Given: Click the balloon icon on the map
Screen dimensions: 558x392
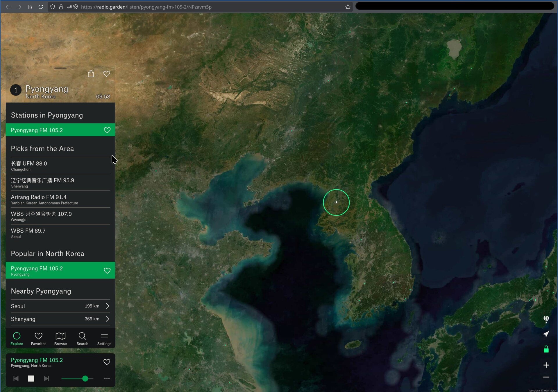Looking at the screenshot, I should point(546,319).
